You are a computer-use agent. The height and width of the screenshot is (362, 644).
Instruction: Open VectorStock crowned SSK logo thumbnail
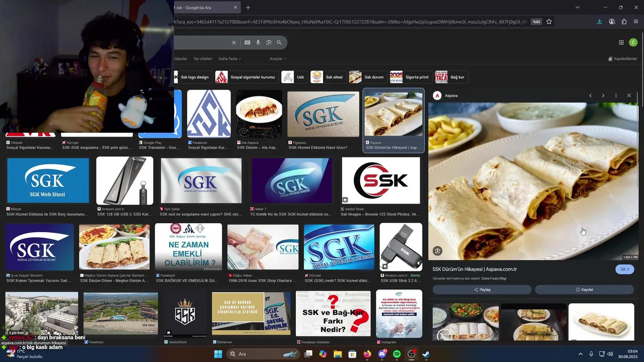[185, 314]
